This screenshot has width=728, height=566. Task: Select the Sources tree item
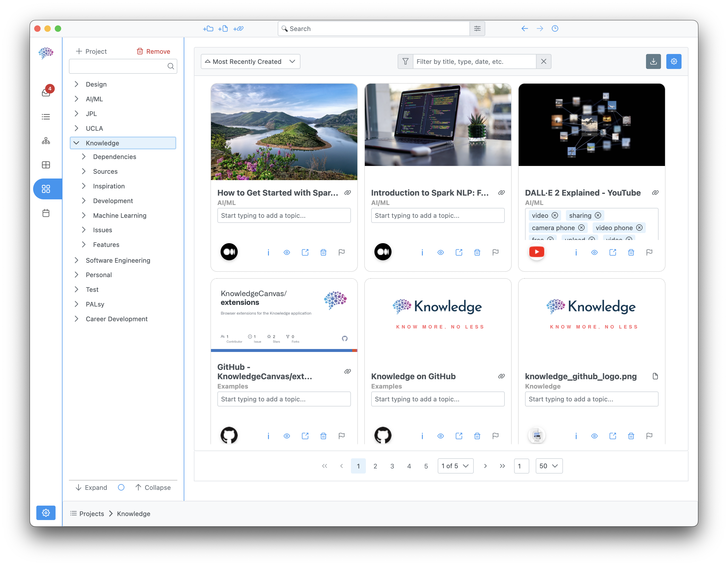(105, 172)
